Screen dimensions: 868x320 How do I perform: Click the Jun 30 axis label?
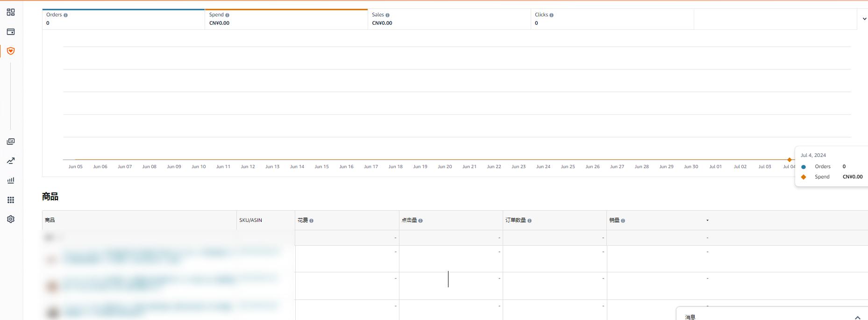691,167
